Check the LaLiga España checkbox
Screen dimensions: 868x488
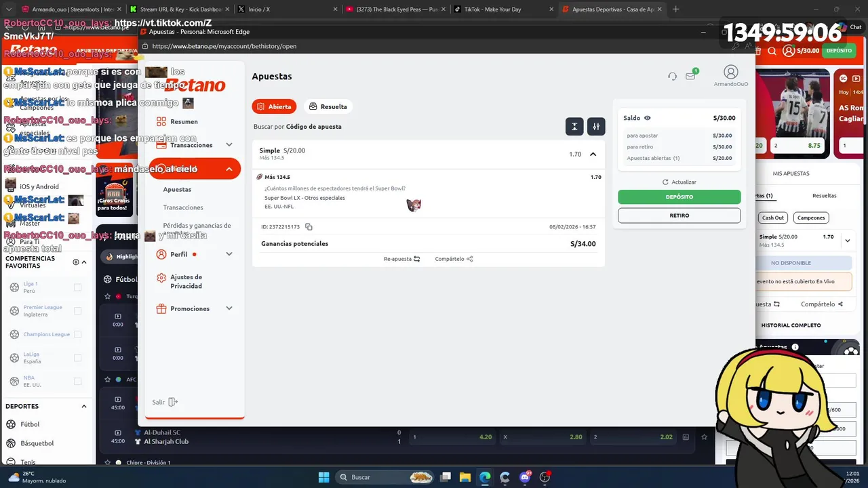click(x=77, y=358)
